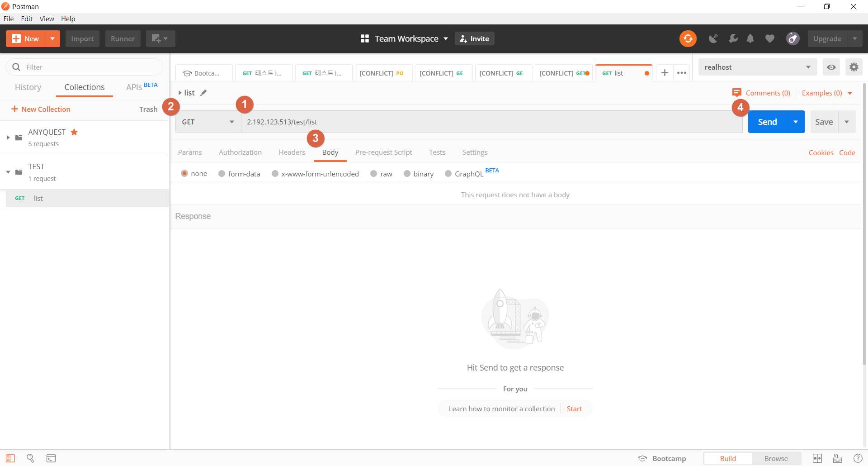Select the x-www-form-urlencoded body option
Screen dimensions: 868x466
(275, 173)
